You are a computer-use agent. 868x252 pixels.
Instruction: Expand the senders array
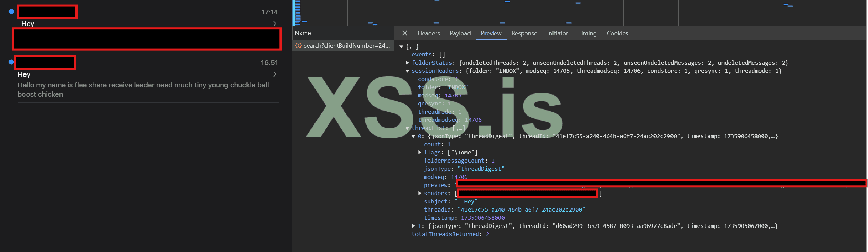[420, 193]
